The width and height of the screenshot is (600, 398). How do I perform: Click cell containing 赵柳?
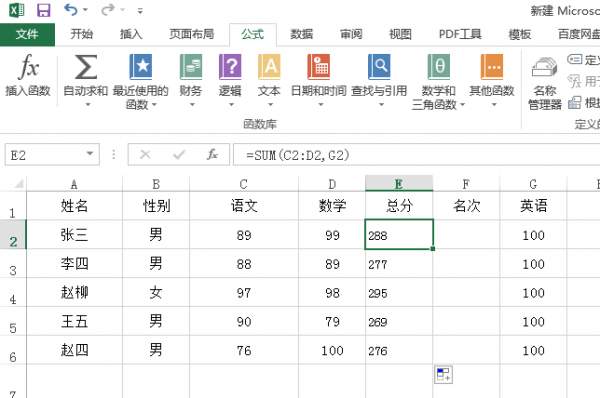pos(74,292)
